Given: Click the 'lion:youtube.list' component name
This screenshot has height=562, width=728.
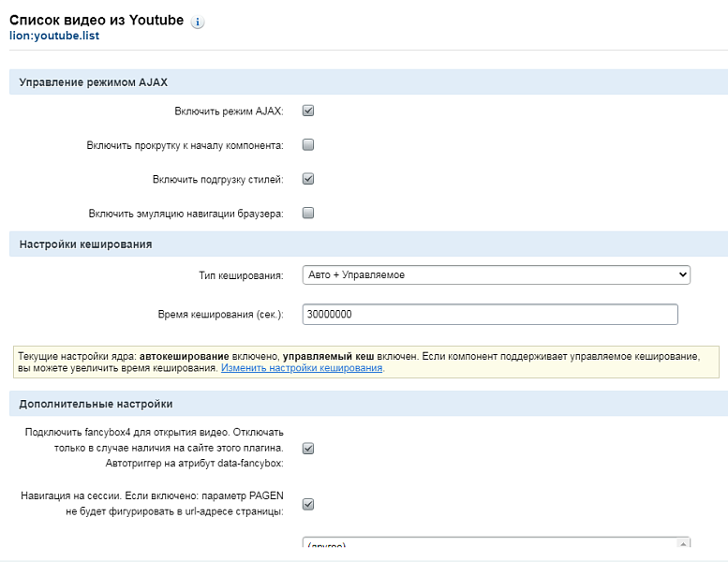Looking at the screenshot, I should tap(54, 37).
